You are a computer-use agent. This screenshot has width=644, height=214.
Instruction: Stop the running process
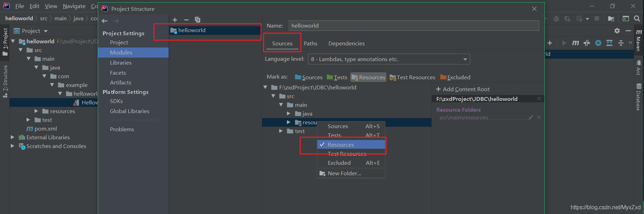[x=597, y=19]
